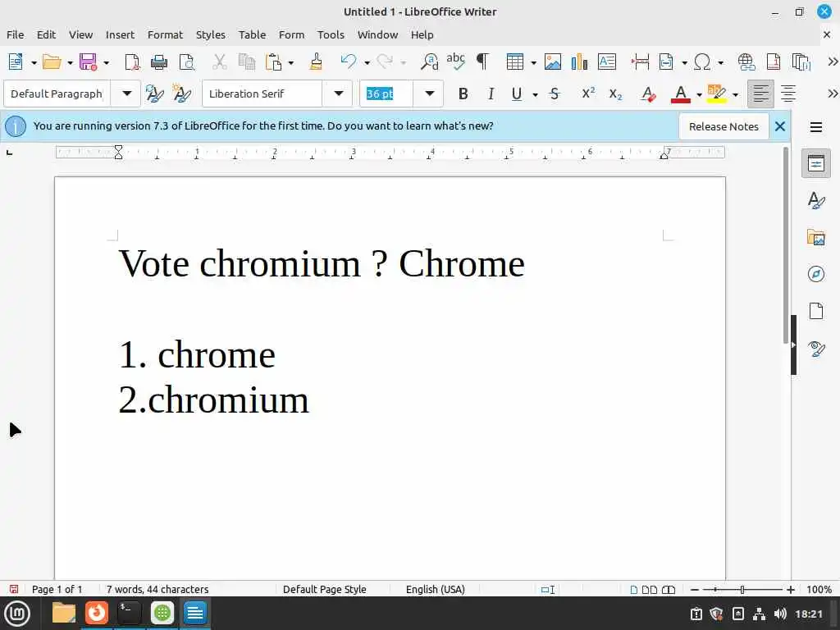Expand the font size dropdown

click(x=430, y=94)
